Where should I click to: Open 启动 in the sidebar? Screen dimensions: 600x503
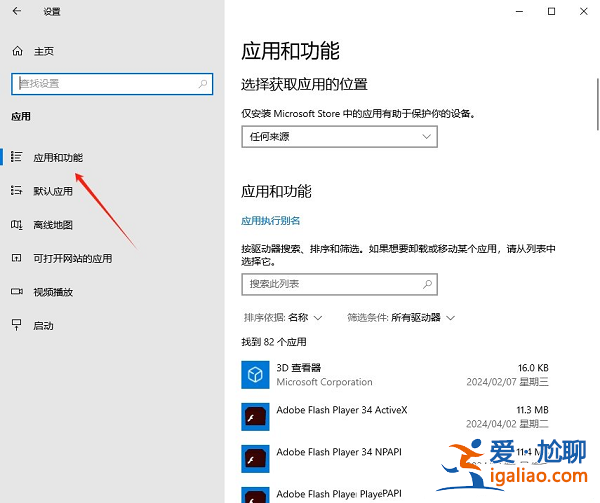coord(43,326)
